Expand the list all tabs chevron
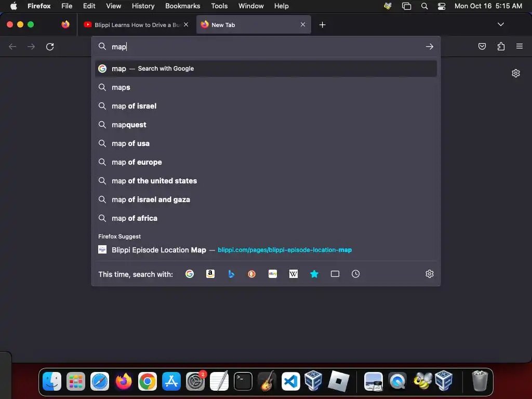 tap(500, 24)
